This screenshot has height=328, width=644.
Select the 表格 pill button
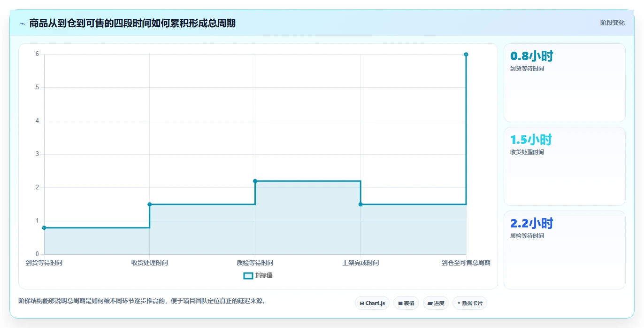tap(406, 303)
